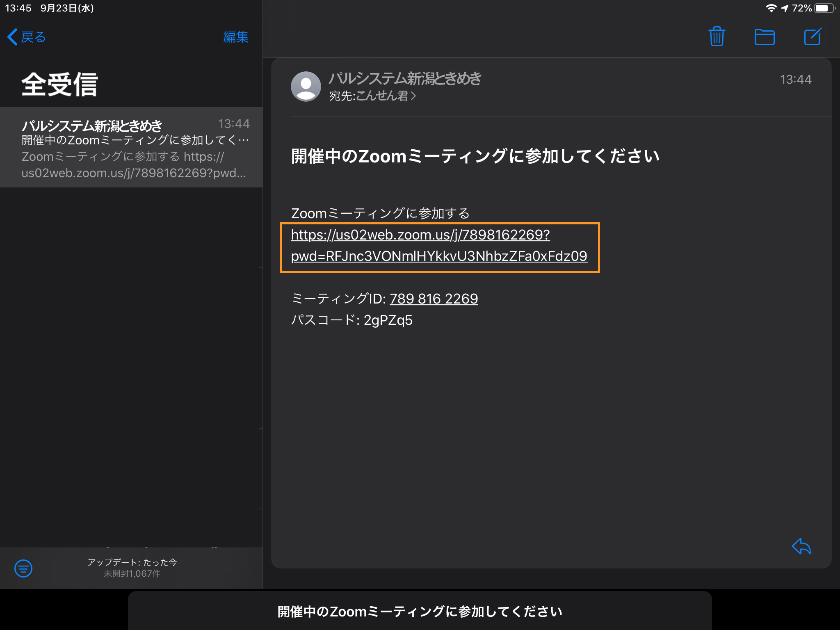Image resolution: width=840 pixels, height=630 pixels.
Task: Select the パルシステム新潟ときめき email in list
Action: pos(131,148)
